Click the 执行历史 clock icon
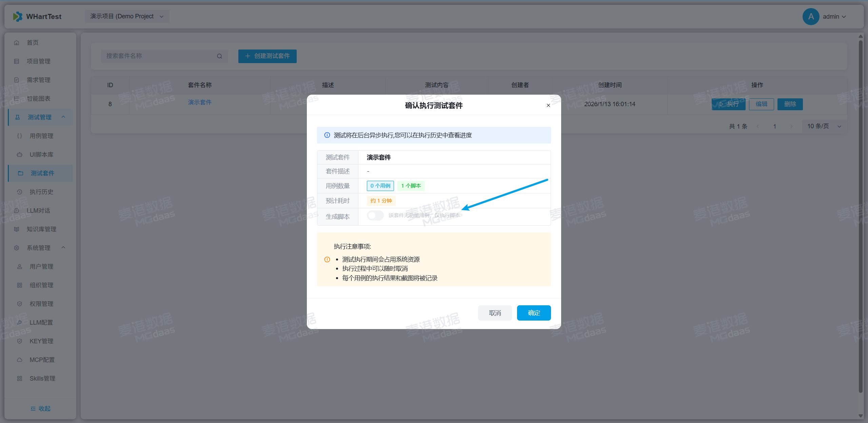The image size is (868, 423). pyautogui.click(x=20, y=192)
